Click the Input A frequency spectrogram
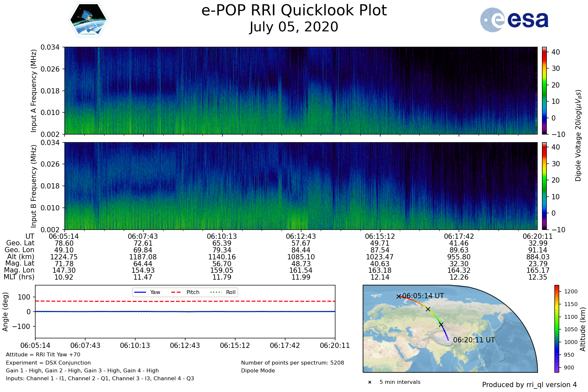588x392 pixels. click(301, 90)
